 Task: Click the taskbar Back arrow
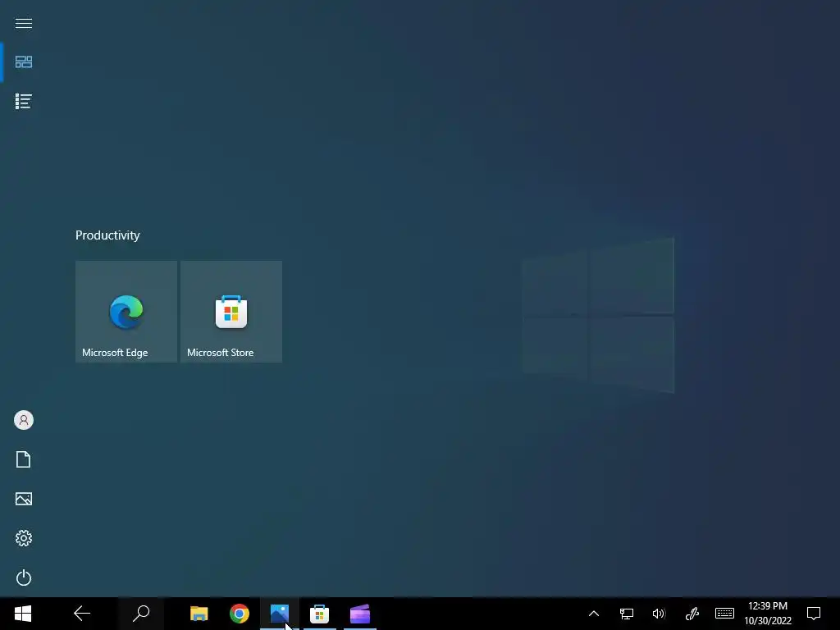(82, 614)
